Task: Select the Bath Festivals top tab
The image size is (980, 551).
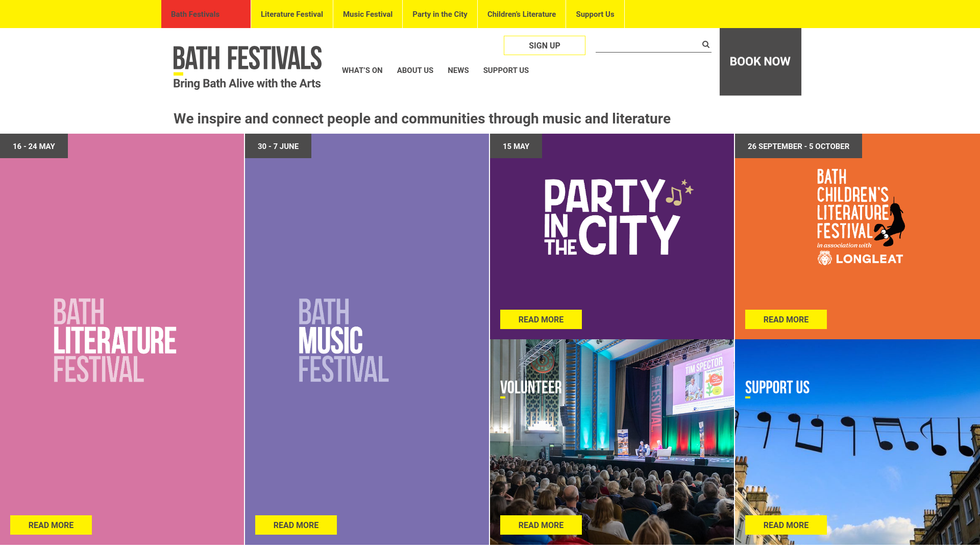Action: [206, 14]
